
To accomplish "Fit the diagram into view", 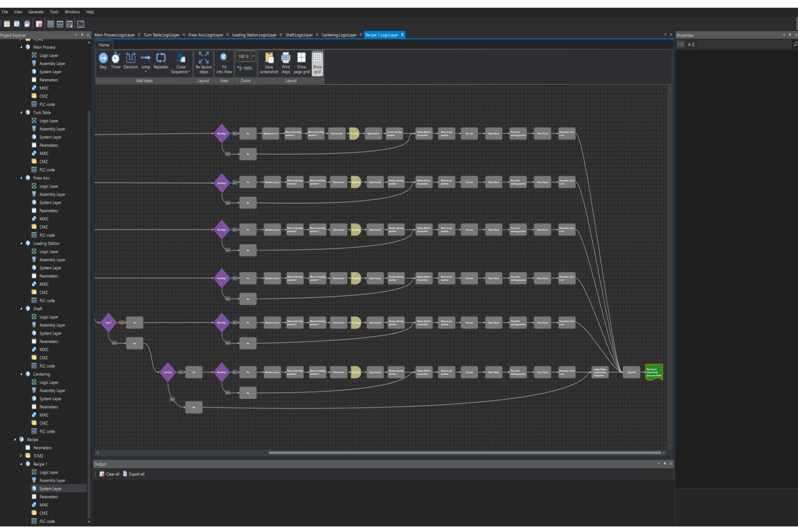I will 224,63.
